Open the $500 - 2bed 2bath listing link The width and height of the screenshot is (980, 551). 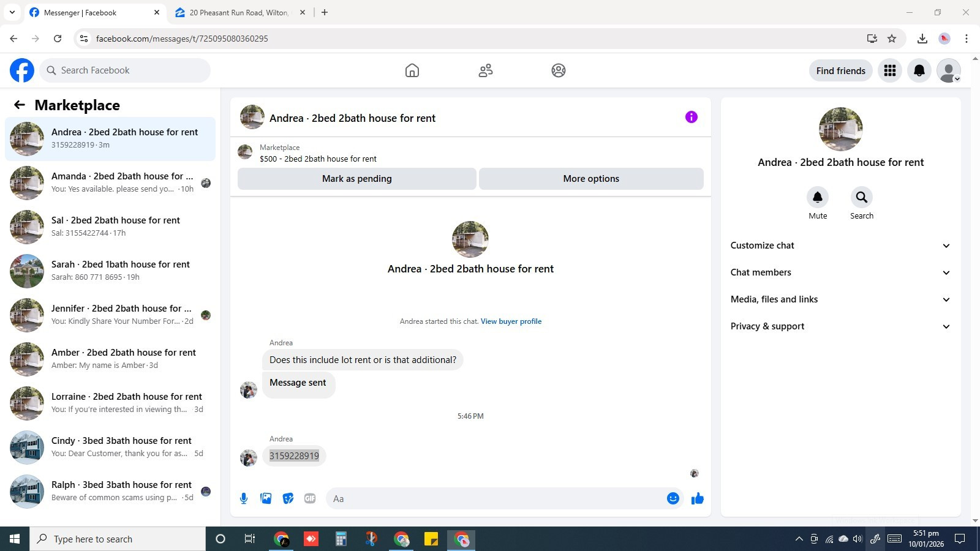pos(318,159)
